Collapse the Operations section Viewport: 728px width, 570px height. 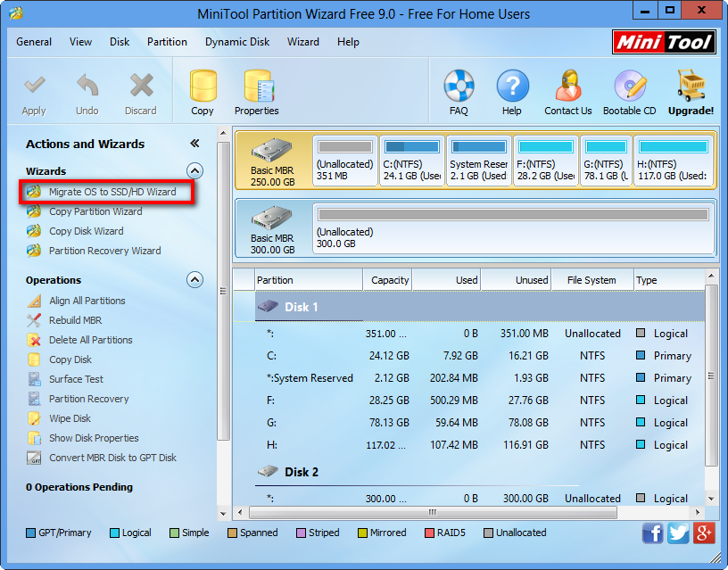click(195, 279)
